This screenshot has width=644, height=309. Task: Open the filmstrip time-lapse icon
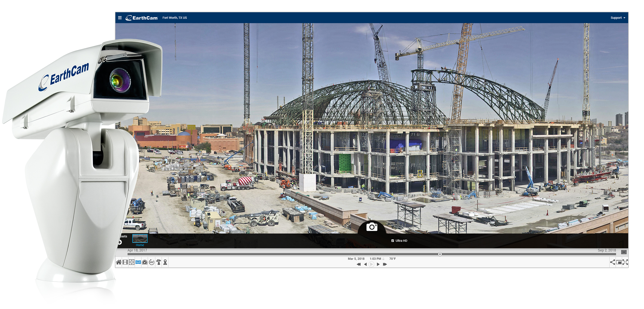click(x=125, y=262)
